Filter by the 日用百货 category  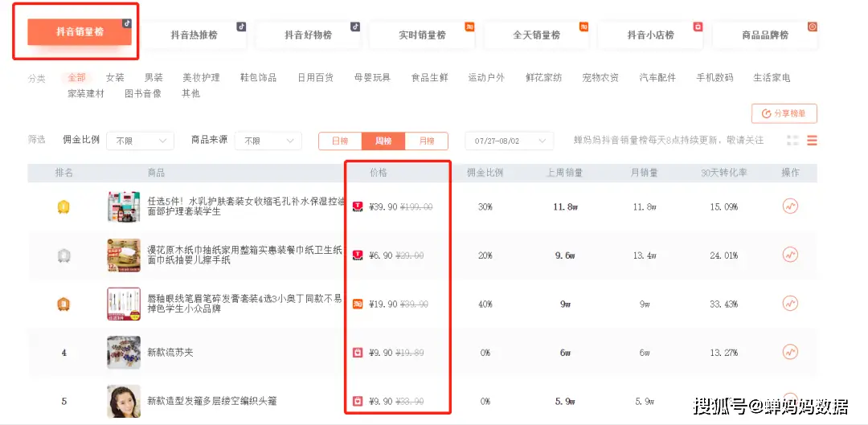316,77
